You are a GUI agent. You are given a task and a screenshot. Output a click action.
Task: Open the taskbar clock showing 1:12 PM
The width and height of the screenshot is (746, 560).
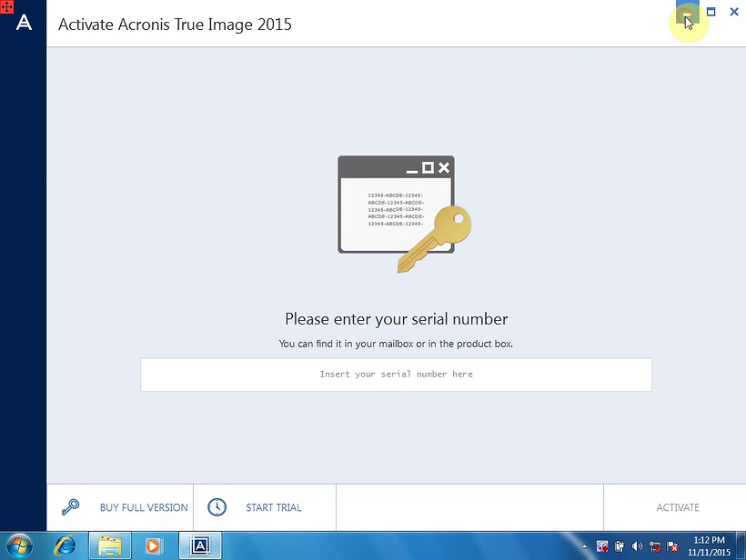pos(709,546)
